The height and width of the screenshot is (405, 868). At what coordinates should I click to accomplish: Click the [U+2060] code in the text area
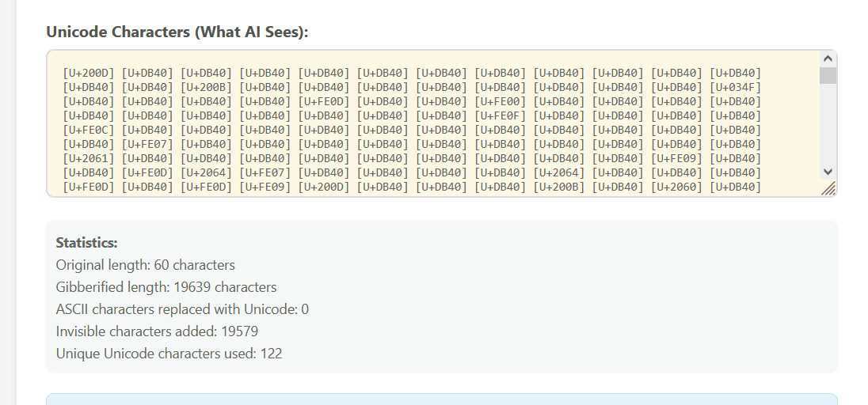677,187
